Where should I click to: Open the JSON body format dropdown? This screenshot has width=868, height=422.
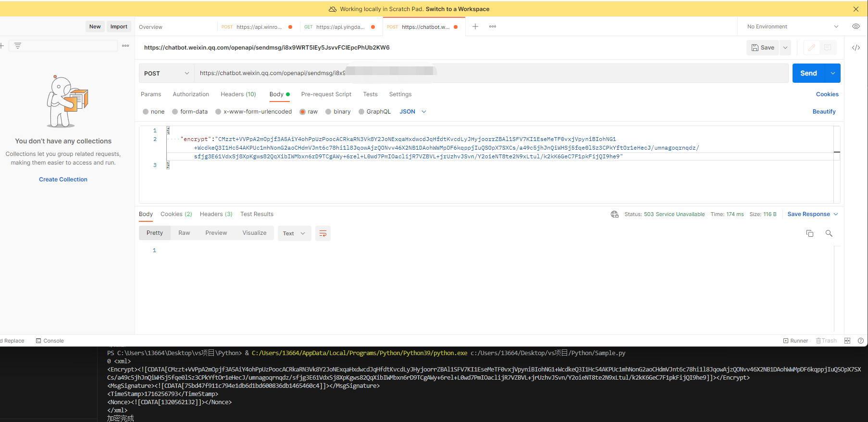pos(413,112)
